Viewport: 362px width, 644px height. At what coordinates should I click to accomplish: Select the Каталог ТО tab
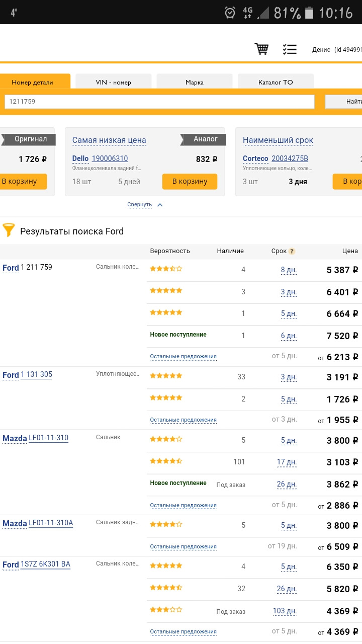[x=275, y=82]
